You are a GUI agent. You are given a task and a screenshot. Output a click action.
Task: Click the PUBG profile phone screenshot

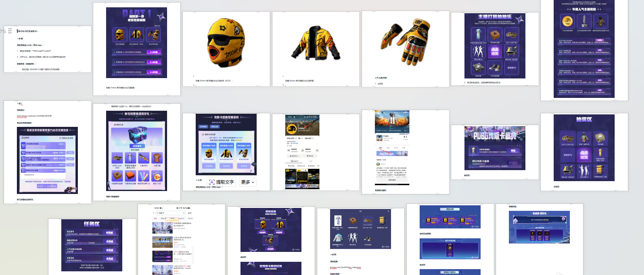pyautogui.click(x=302, y=152)
